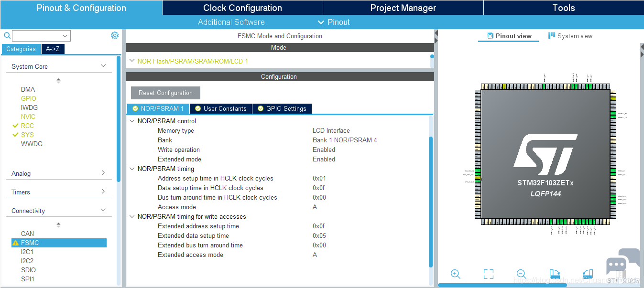The height and width of the screenshot is (288, 644).
Task: Select SDIO peripheral
Action: (28, 270)
